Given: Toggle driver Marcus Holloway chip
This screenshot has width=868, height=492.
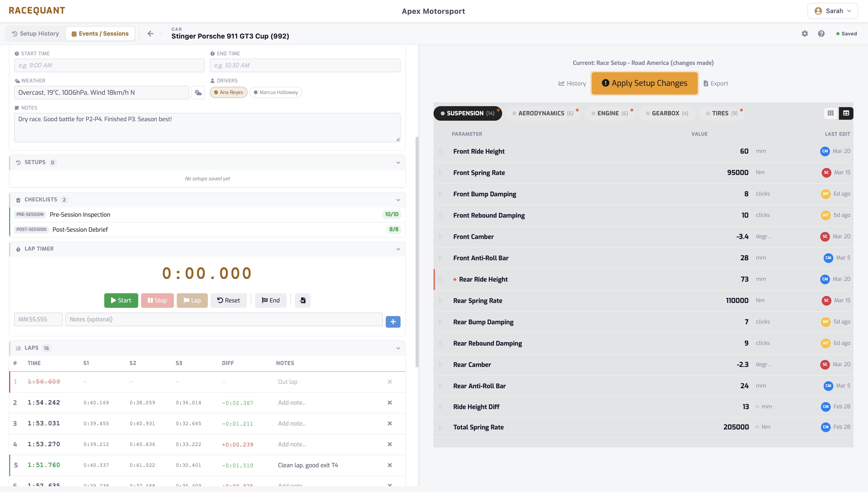Looking at the screenshot, I should [x=275, y=93].
